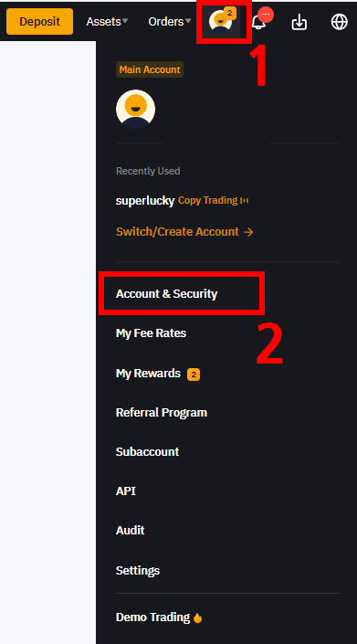
Task: Click the Switch/Create Account link
Action: coord(177,232)
